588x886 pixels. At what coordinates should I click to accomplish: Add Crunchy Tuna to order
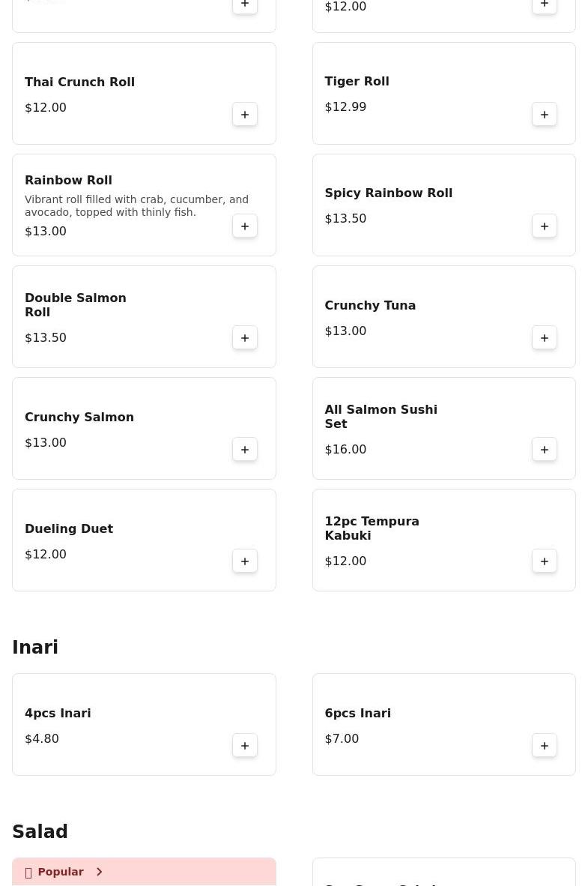[545, 338]
